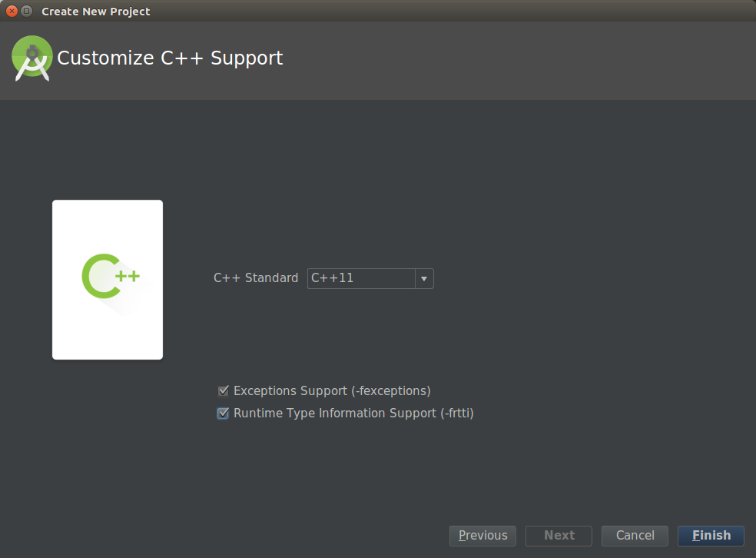This screenshot has height=558, width=756.
Task: Click the grey window button beside close
Action: [x=27, y=11]
